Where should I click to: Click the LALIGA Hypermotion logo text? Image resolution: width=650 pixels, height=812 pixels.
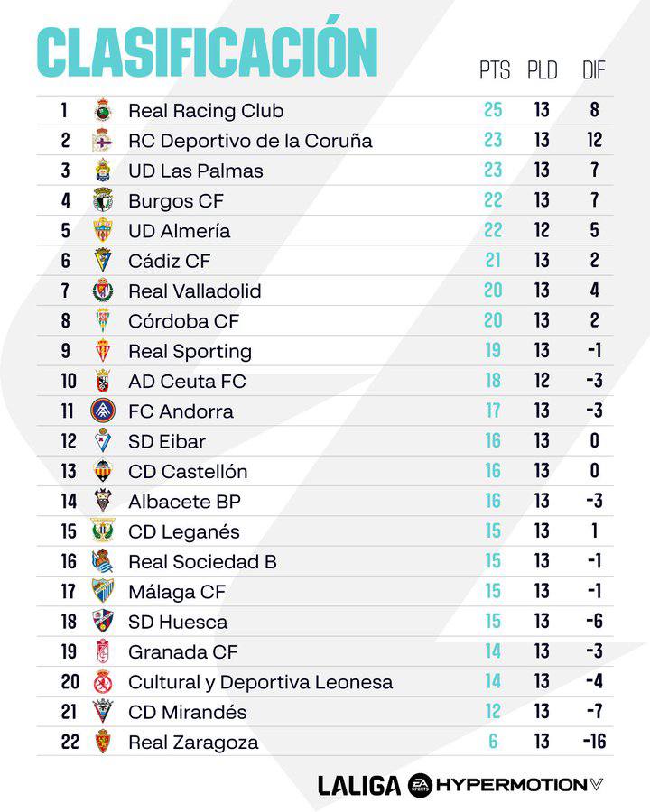pos(460,785)
